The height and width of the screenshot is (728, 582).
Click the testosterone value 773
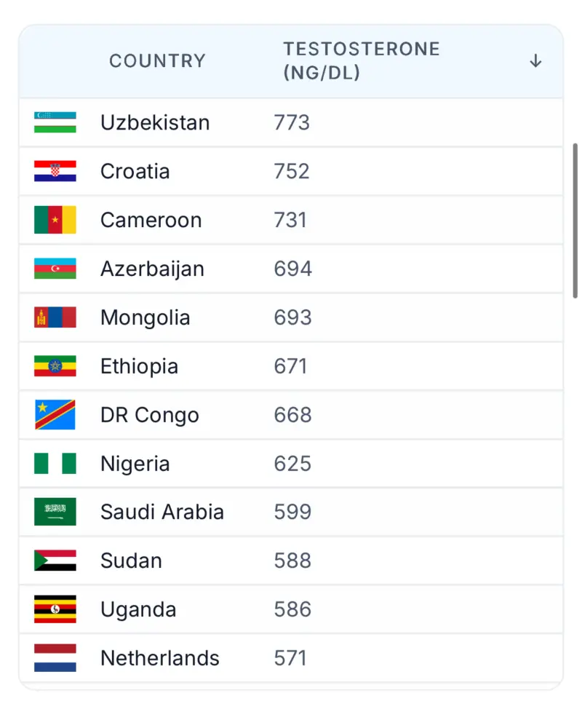tap(292, 122)
